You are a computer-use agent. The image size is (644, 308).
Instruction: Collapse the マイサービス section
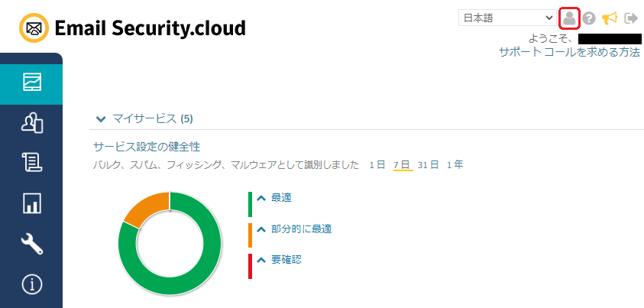click(x=101, y=118)
